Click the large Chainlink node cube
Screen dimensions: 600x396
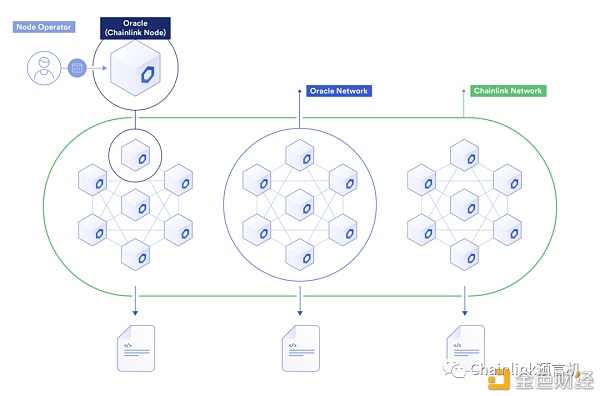coord(135,68)
